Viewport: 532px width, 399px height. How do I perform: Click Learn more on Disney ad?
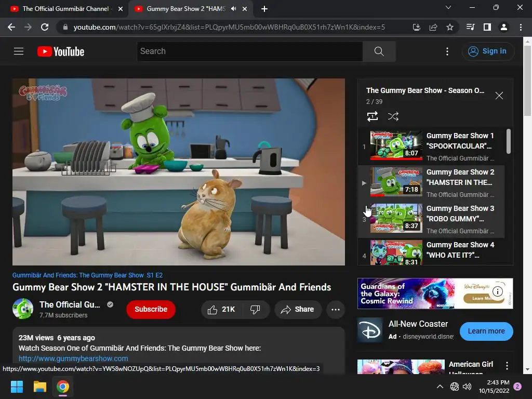[x=486, y=331]
